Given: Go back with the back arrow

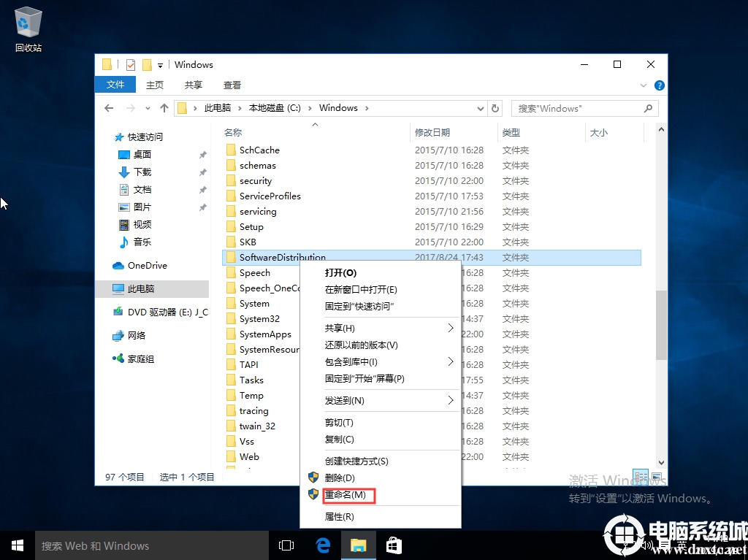Looking at the screenshot, I should [x=109, y=108].
